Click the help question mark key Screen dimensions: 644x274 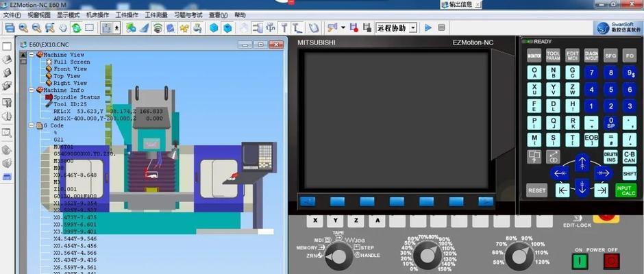(x=534, y=156)
